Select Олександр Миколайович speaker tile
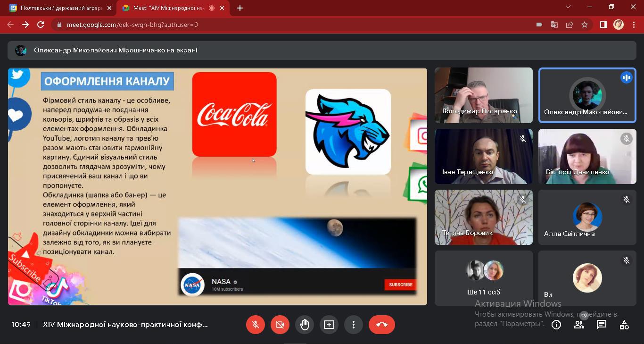The width and height of the screenshot is (644, 344). tap(587, 95)
